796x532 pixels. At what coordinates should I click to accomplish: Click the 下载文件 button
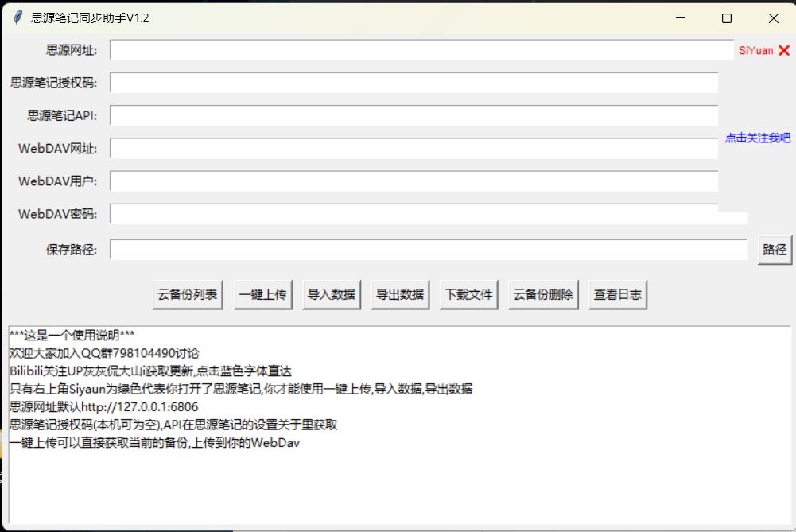[x=468, y=294]
